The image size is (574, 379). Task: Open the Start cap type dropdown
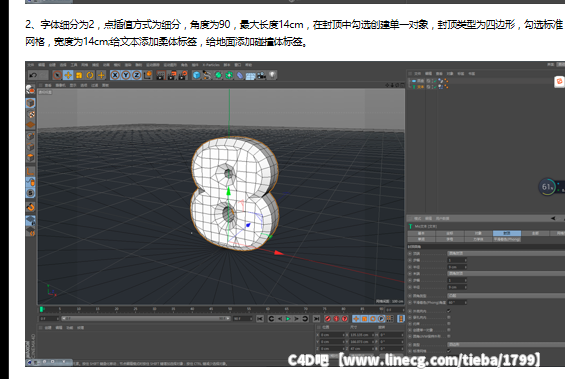506,253
